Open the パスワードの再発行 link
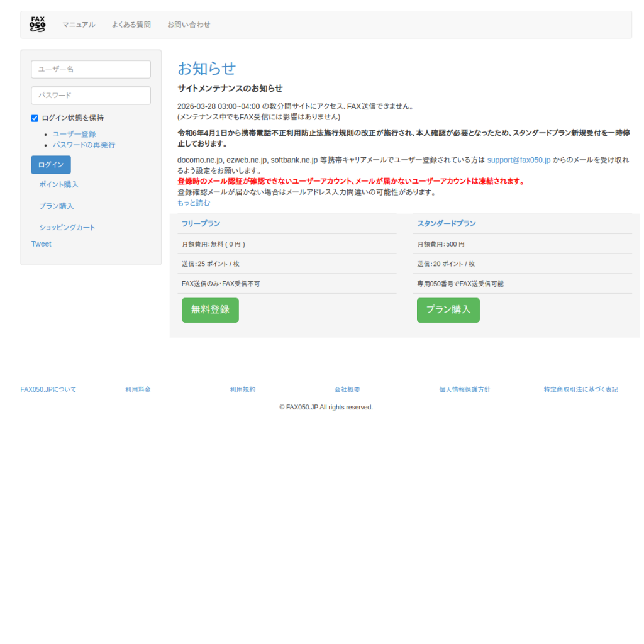The image size is (644, 644). click(x=84, y=145)
